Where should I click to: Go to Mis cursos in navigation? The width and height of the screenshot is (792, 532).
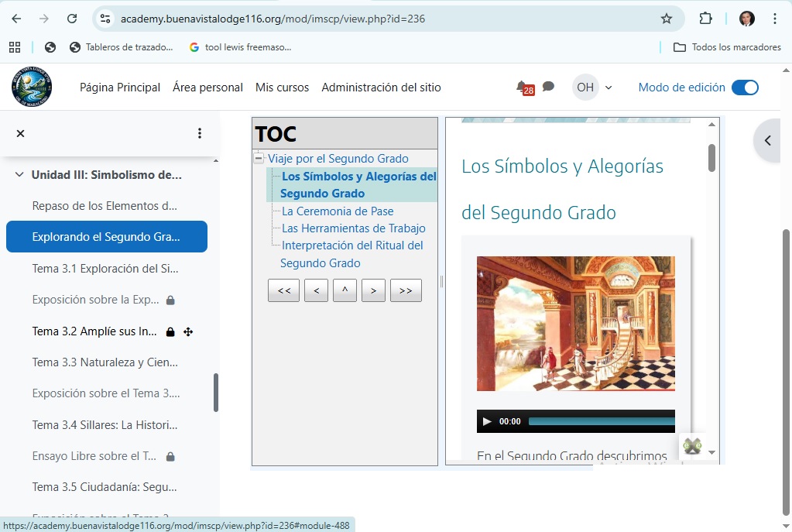(282, 88)
